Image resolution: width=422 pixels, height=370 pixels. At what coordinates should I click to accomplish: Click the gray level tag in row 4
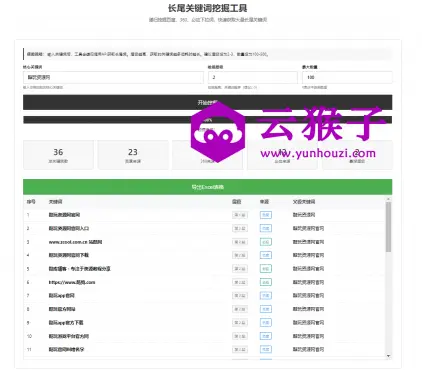[x=240, y=255]
